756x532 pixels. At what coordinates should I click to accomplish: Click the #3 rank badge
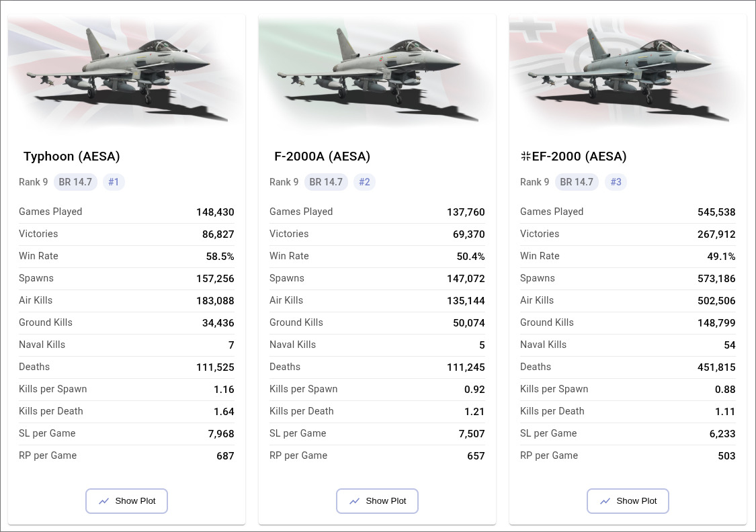(616, 182)
